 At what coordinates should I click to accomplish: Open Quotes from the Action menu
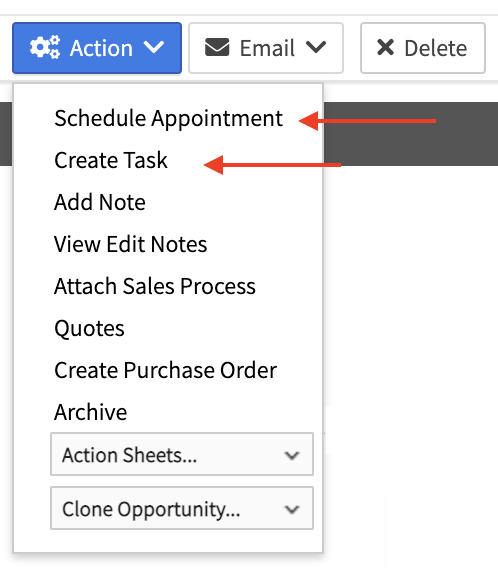89,329
